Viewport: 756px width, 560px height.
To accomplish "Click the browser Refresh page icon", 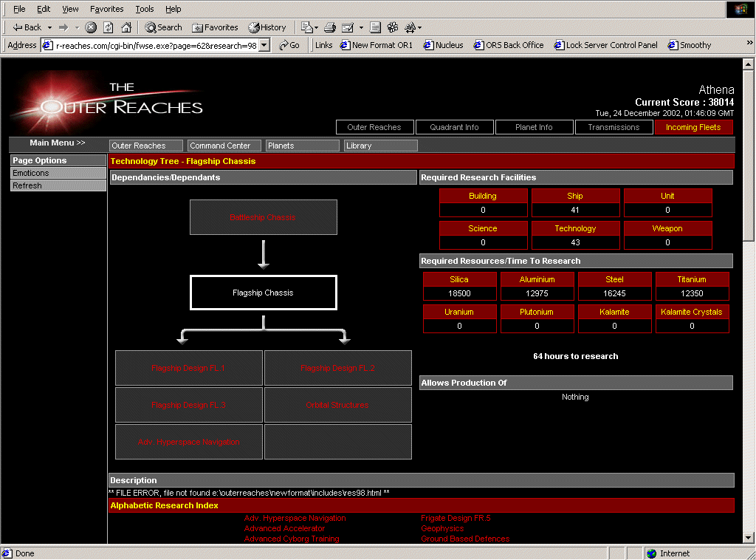I will click(x=109, y=27).
